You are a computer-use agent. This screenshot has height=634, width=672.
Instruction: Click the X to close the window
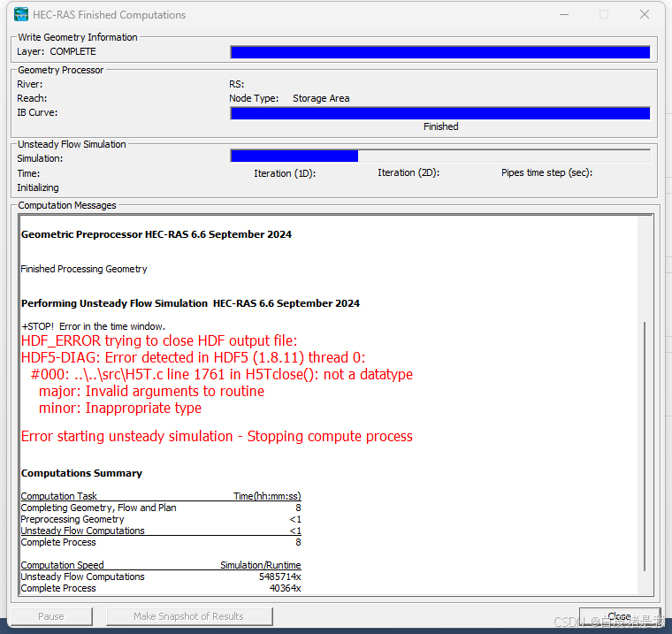[644, 14]
